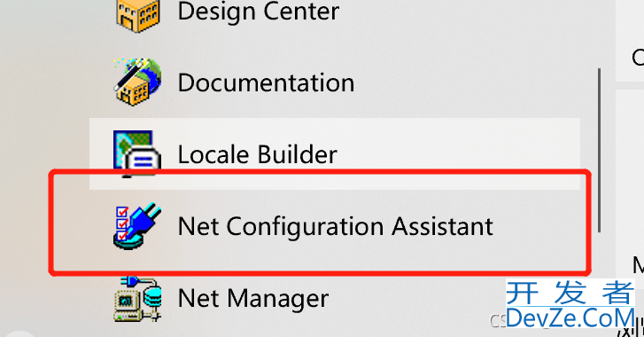
Task: Click the partial CS watermark near Net Manager
Action: [x=498, y=321]
